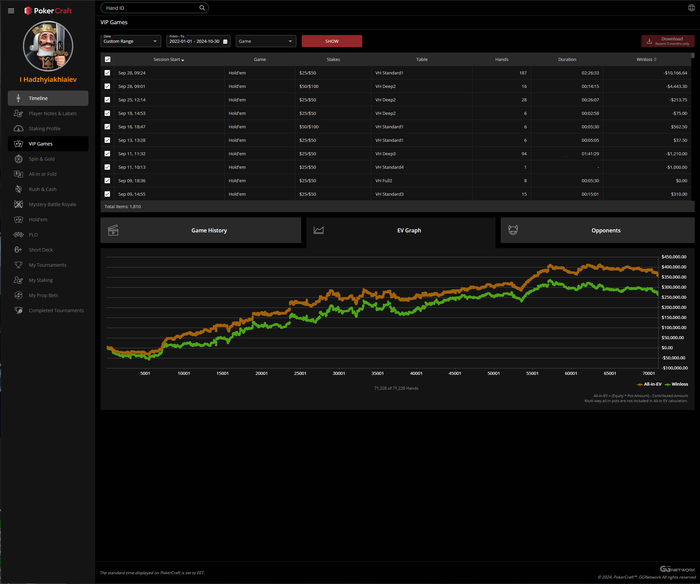This screenshot has height=584, width=700.
Task: Open the Game filter dropdown
Action: [x=266, y=41]
